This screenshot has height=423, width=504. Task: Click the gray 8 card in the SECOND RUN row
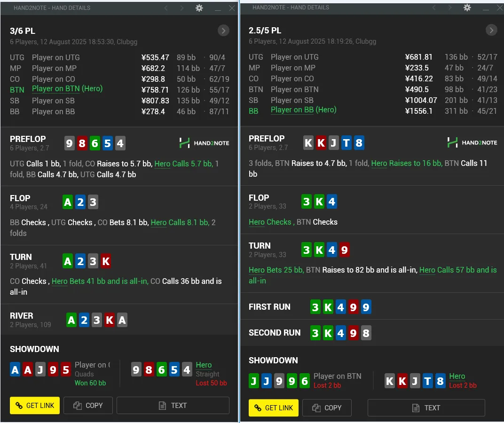click(x=366, y=333)
